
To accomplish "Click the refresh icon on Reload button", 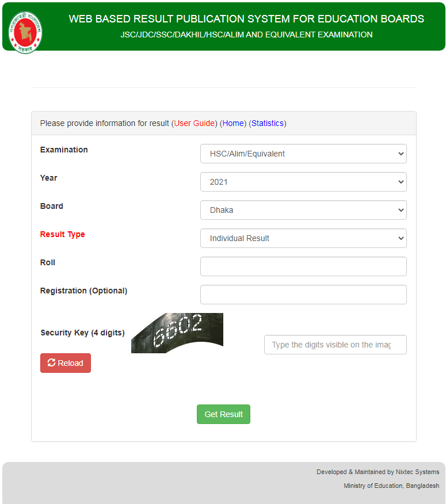I will (x=51, y=362).
